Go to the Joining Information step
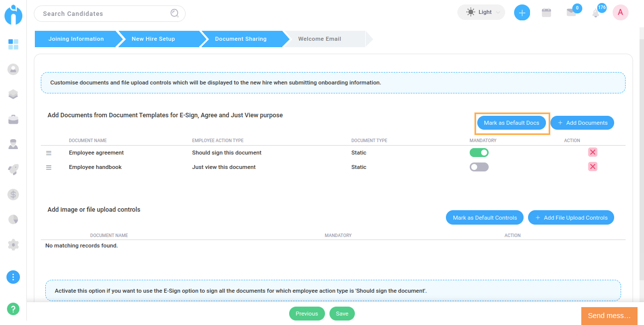 76,39
